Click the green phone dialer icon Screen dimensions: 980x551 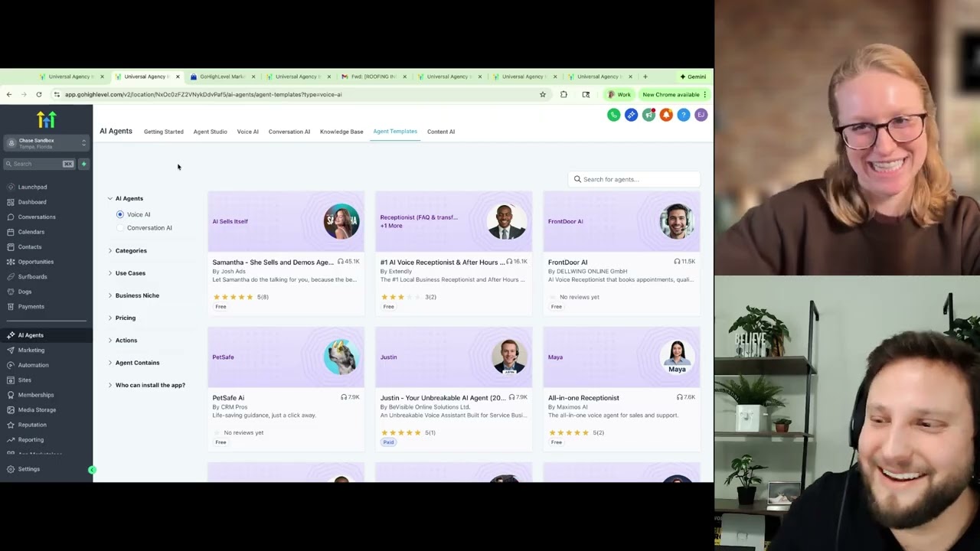pyautogui.click(x=613, y=115)
